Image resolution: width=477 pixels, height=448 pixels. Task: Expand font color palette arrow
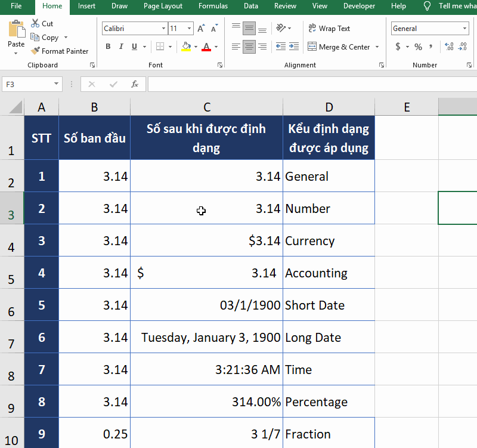pyautogui.click(x=216, y=47)
